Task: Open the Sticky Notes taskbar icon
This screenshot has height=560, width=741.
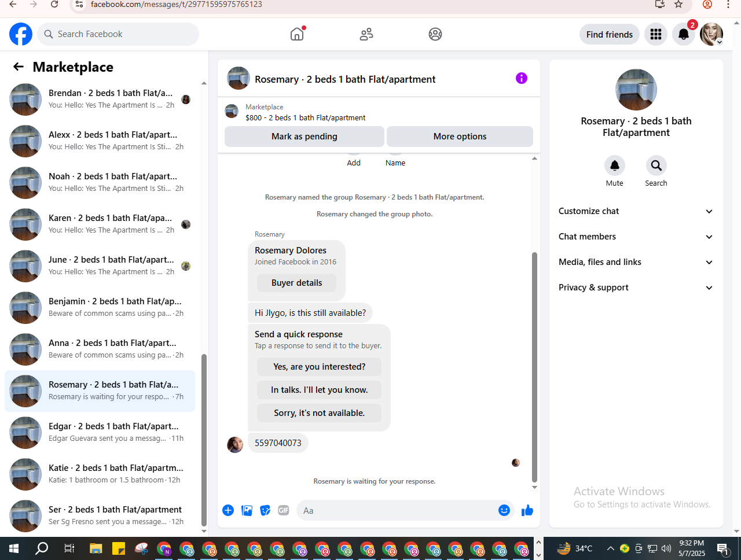Action: click(x=119, y=548)
